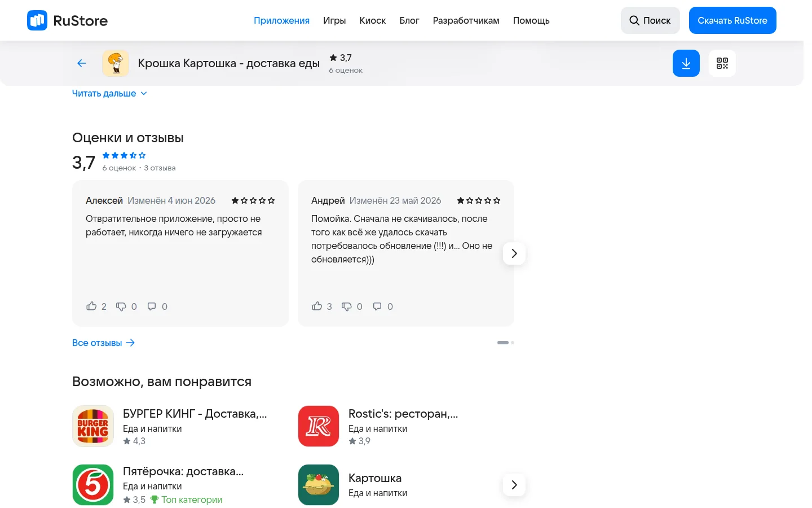Viewport: 812px width, 508px height.
Task: Click Андрей's one-star rating
Action: (x=479, y=200)
